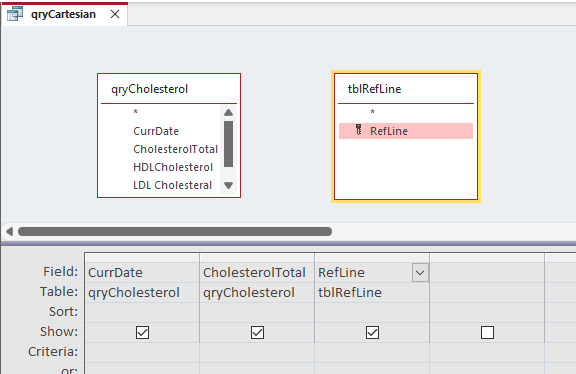This screenshot has height=374, width=576.
Task: Uncheck Show for the CholesterolTotal column
Action: click(258, 332)
